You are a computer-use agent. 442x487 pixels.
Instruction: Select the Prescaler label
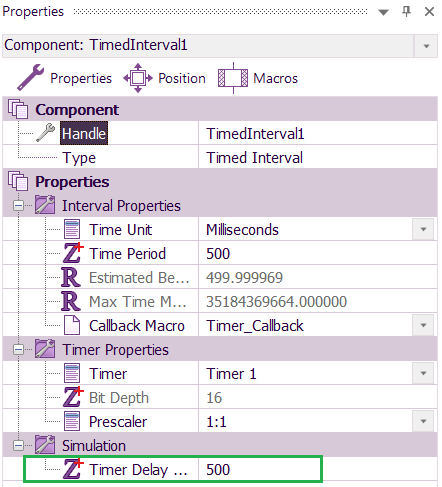118,421
